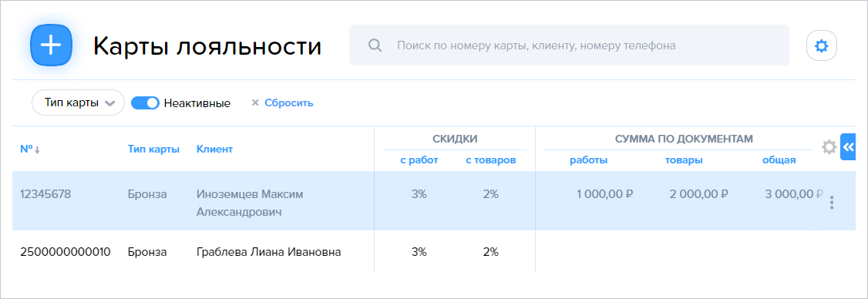Screen dimensions: 868x299
Task: Focus the card search input field
Action: coord(569,45)
